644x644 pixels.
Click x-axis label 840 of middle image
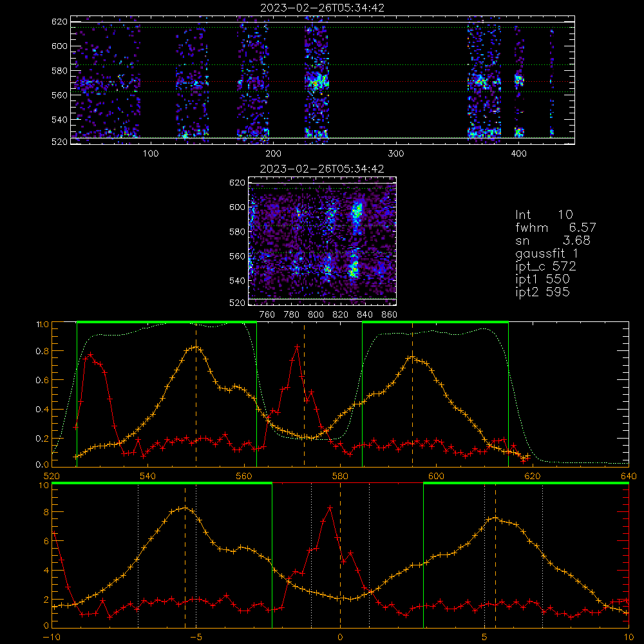365,315
